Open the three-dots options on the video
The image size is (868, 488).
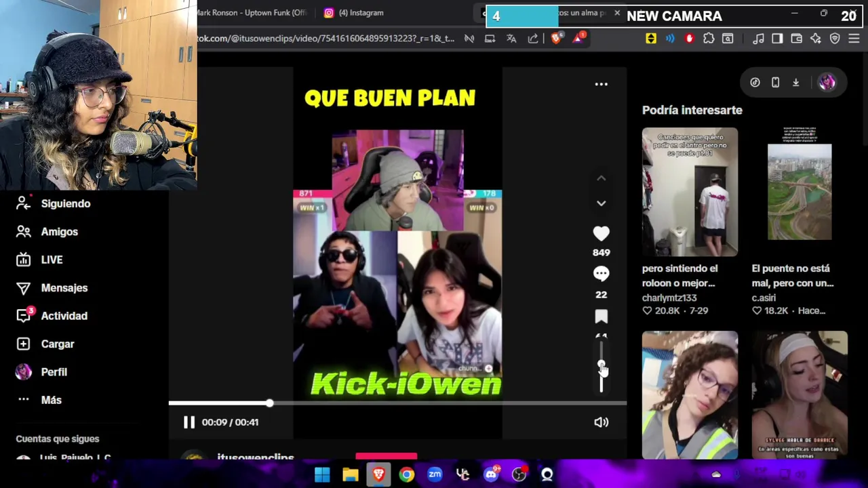click(x=601, y=84)
